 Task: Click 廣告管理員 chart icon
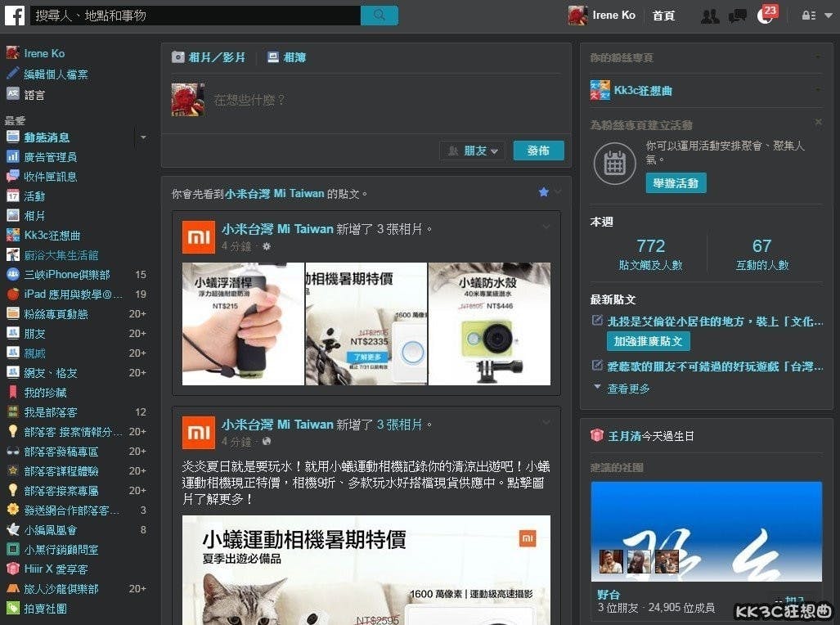click(13, 156)
